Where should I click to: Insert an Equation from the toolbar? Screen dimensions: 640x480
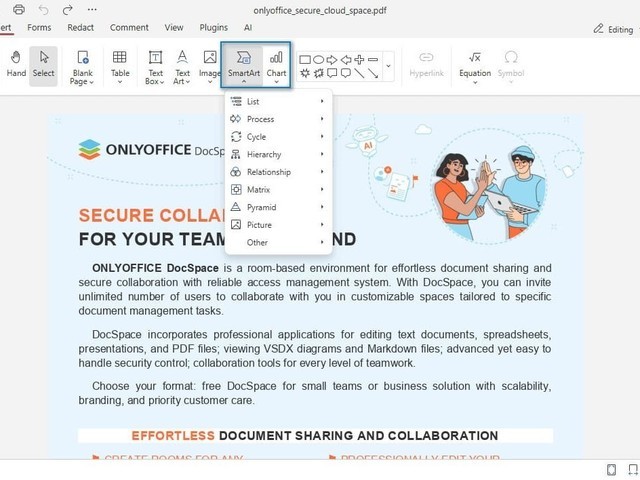click(x=475, y=64)
